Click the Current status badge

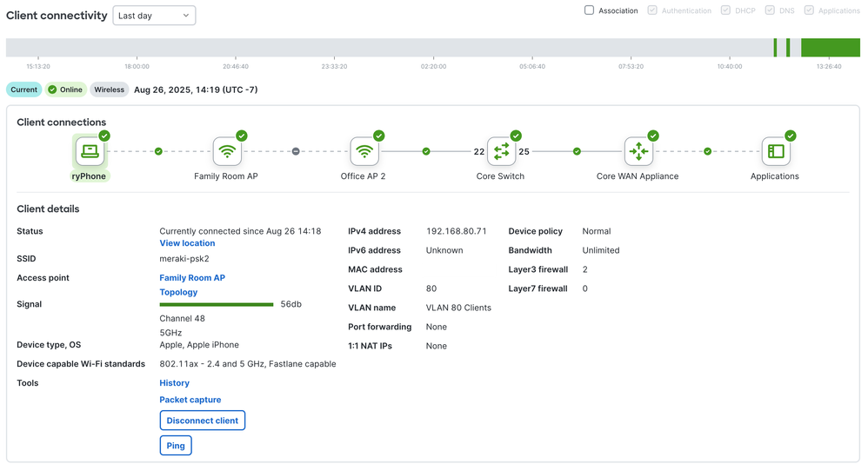click(23, 89)
